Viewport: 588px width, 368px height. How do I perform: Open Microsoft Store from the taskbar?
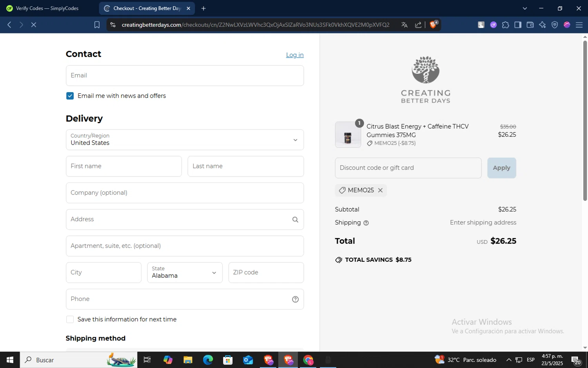pyautogui.click(x=228, y=360)
